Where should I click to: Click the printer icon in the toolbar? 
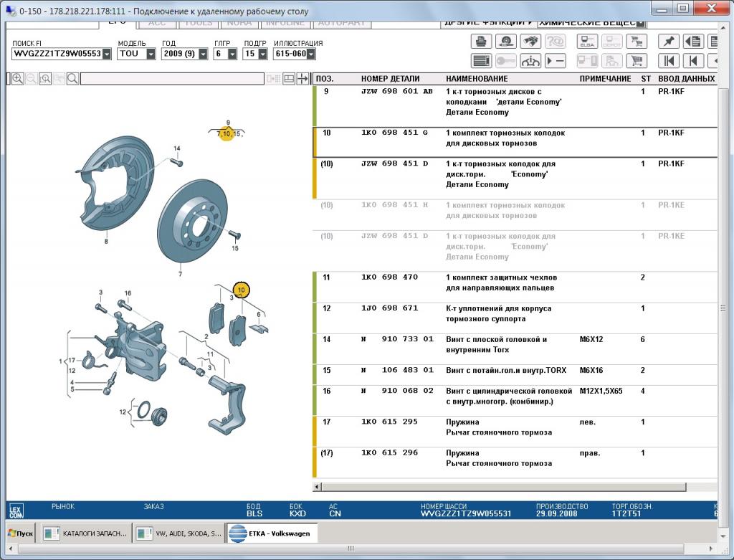(481, 41)
